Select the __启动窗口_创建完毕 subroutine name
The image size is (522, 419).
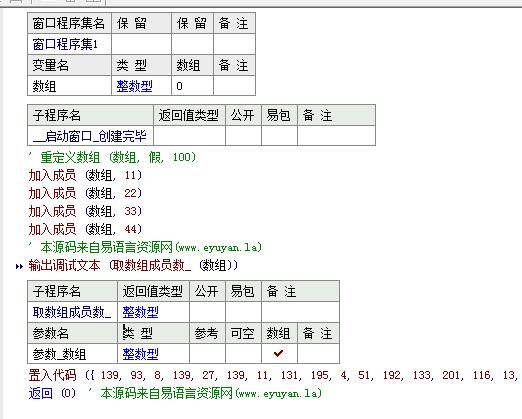[x=90, y=136]
